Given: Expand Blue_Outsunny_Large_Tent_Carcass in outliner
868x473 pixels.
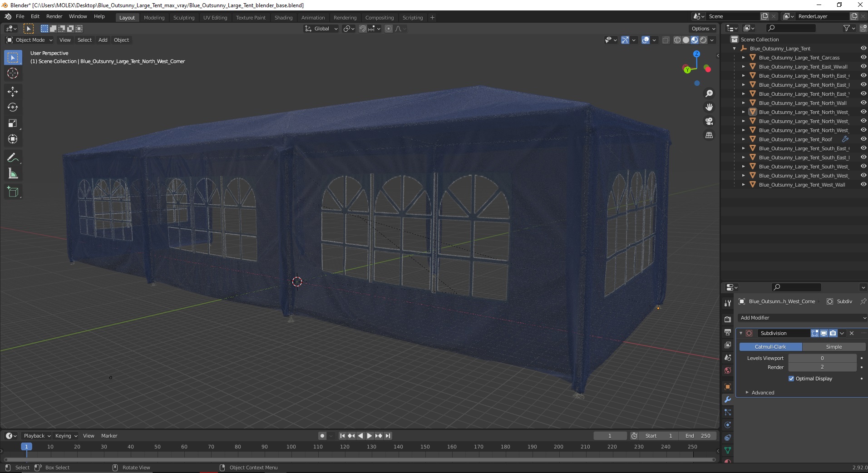Looking at the screenshot, I should pyautogui.click(x=743, y=58).
